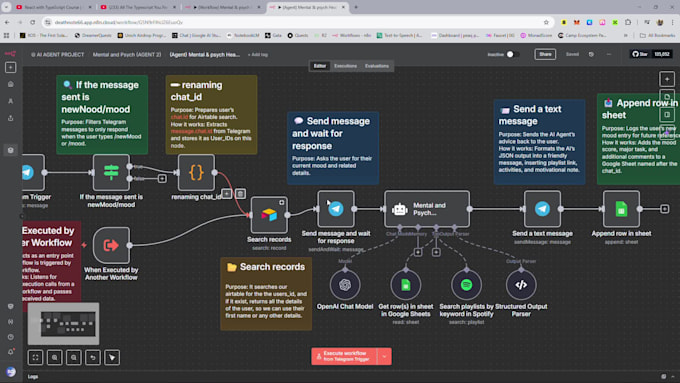Go to the home overview in sidebar
Viewport: 680px width, 383px height.
11,84
